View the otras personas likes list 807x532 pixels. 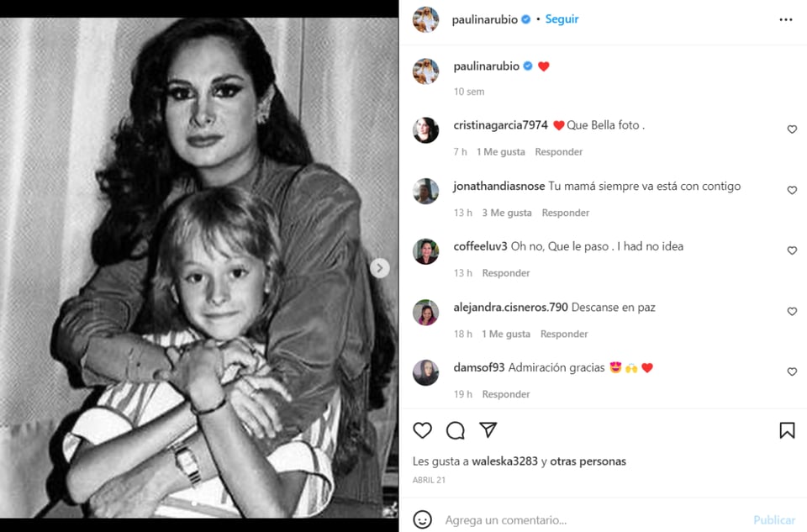pyautogui.click(x=588, y=461)
